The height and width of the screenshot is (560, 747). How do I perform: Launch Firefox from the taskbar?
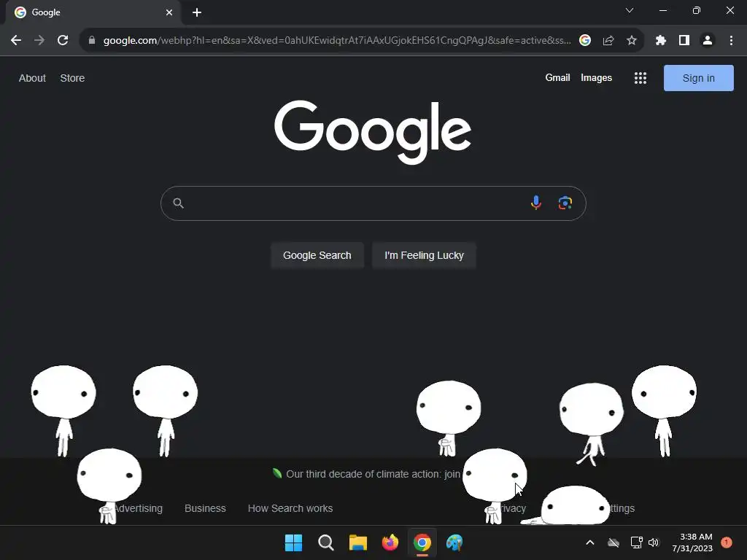tap(390, 542)
